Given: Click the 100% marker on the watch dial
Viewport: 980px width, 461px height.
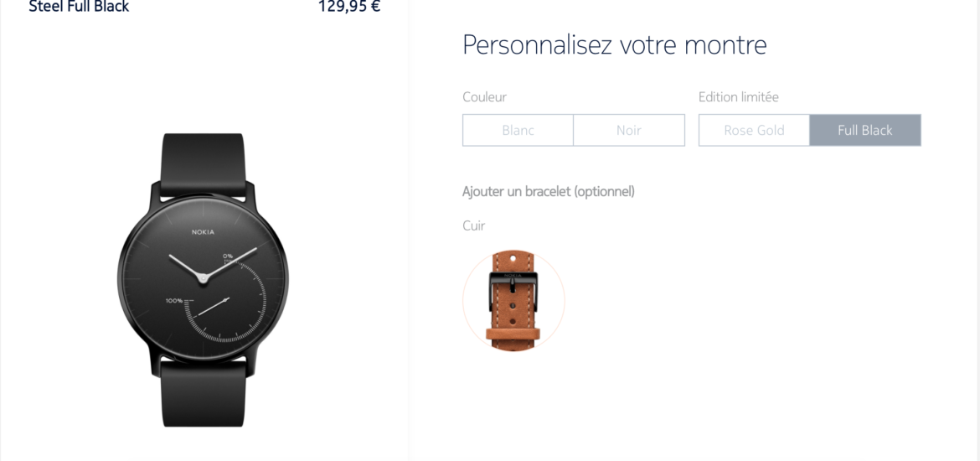Looking at the screenshot, I should pos(173,301).
